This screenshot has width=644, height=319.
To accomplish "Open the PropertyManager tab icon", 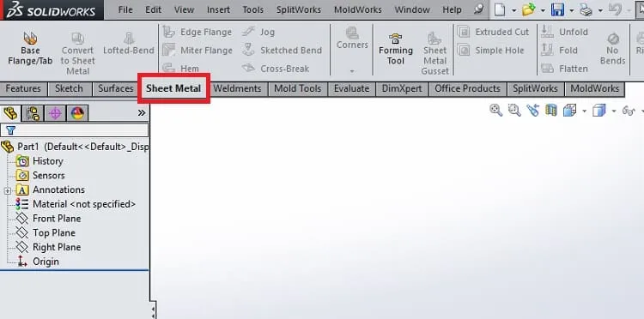I will (x=33, y=113).
